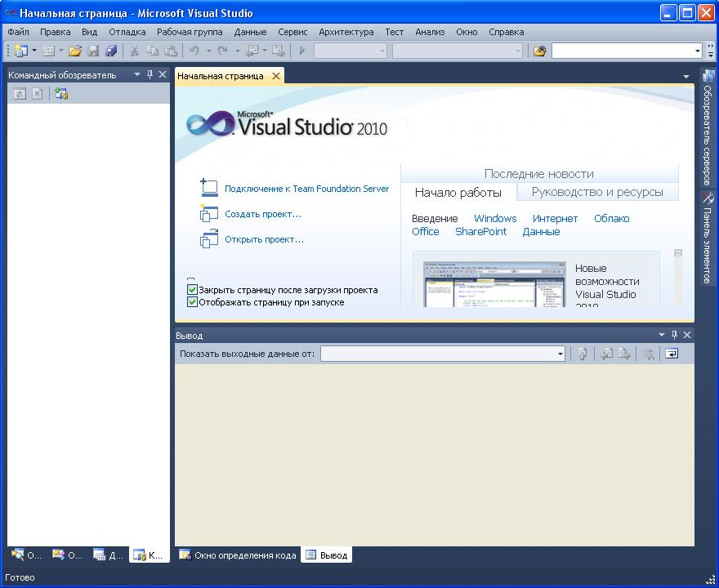Toggle word wrap in Вывод panel
Screen dimensions: 719x588
click(672, 354)
